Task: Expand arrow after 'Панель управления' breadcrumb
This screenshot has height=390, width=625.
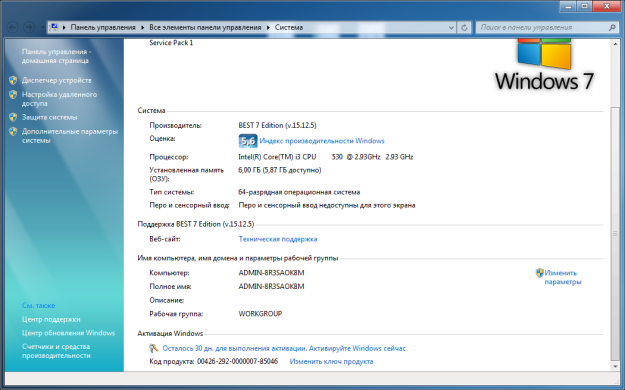Action: point(143,28)
